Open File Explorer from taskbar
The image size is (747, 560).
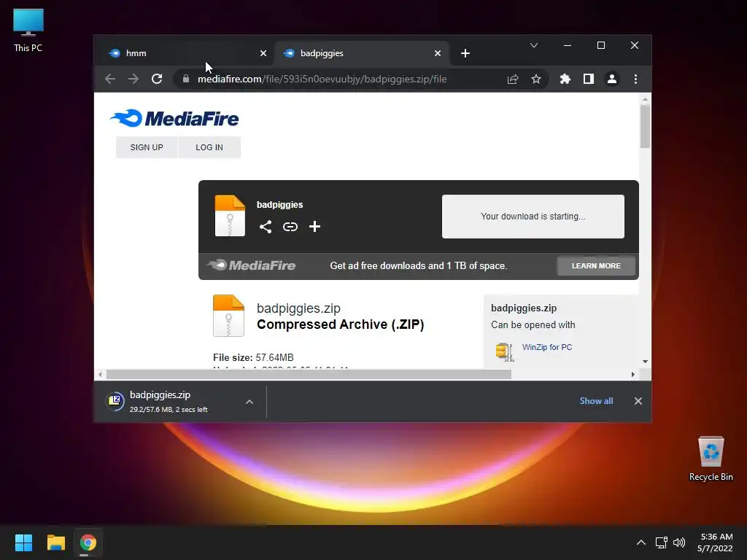55,542
